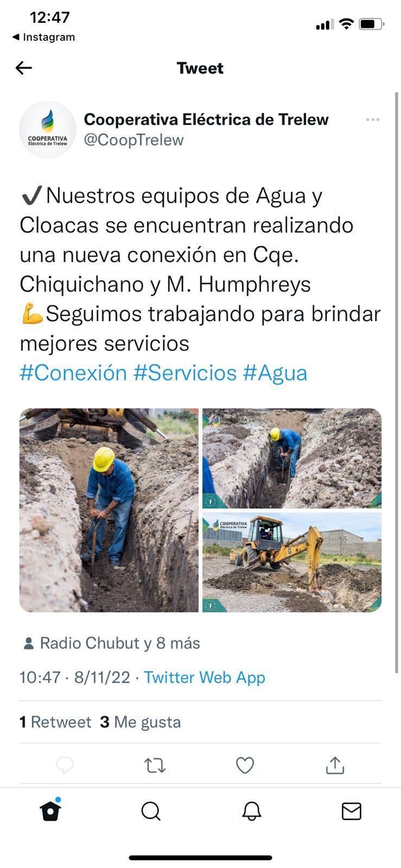Open the Messages envelope tab
The width and height of the screenshot is (401, 868).
click(352, 812)
